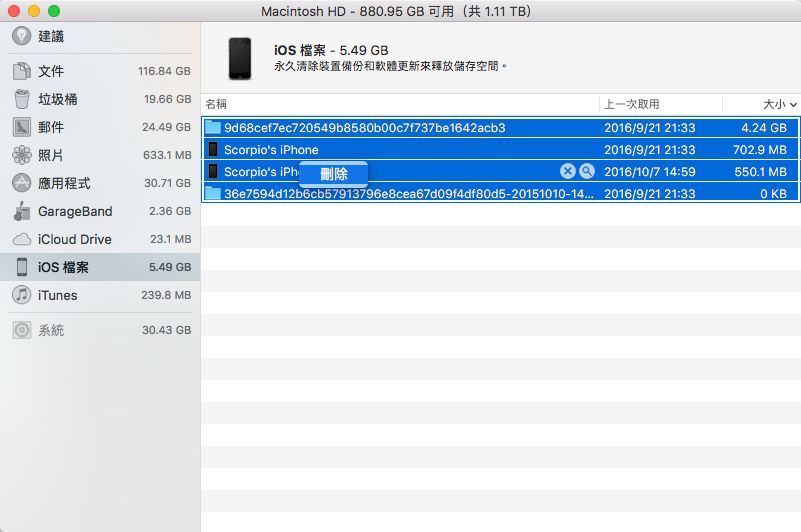Click the 30.71 GB value beside 應用程式
Image resolution: width=801 pixels, height=532 pixels.
tap(168, 183)
